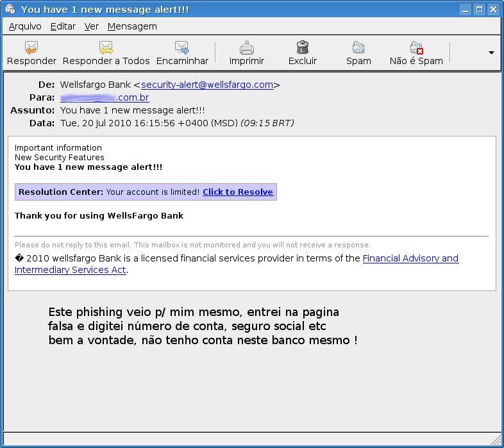504x448 pixels.
Task: Click sender address security-alert@wellsfargo.com
Action: pyautogui.click(x=207, y=85)
